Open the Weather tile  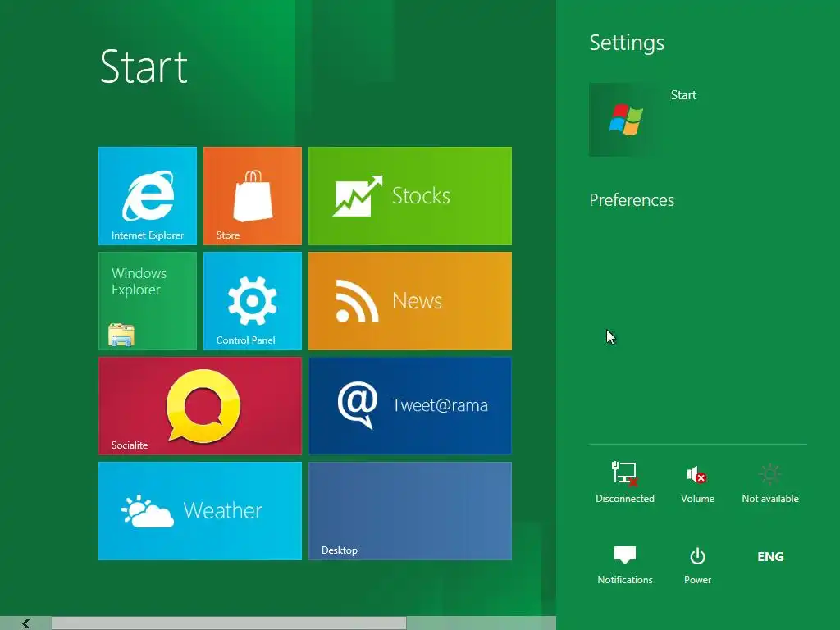(x=200, y=510)
